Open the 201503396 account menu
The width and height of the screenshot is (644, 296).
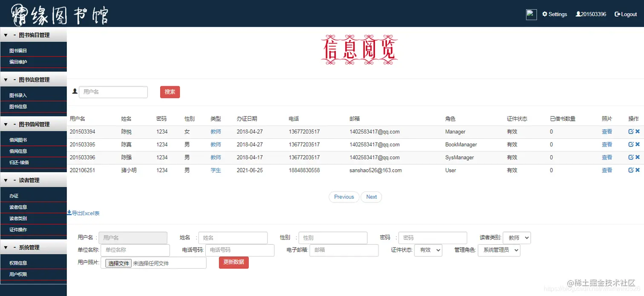point(591,14)
